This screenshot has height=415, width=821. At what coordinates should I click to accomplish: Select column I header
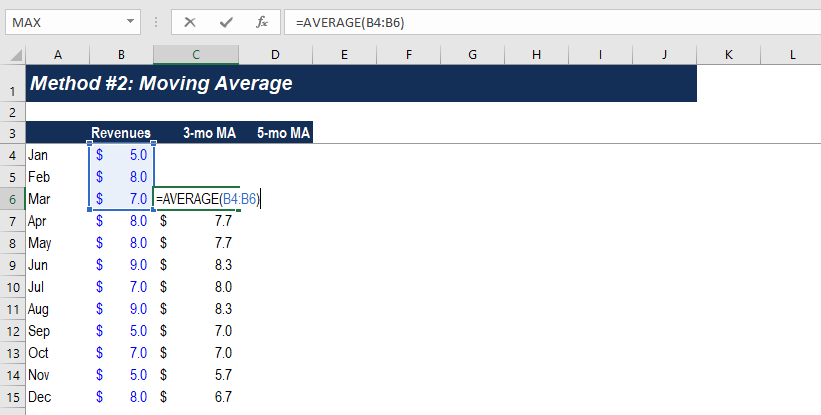(x=600, y=54)
